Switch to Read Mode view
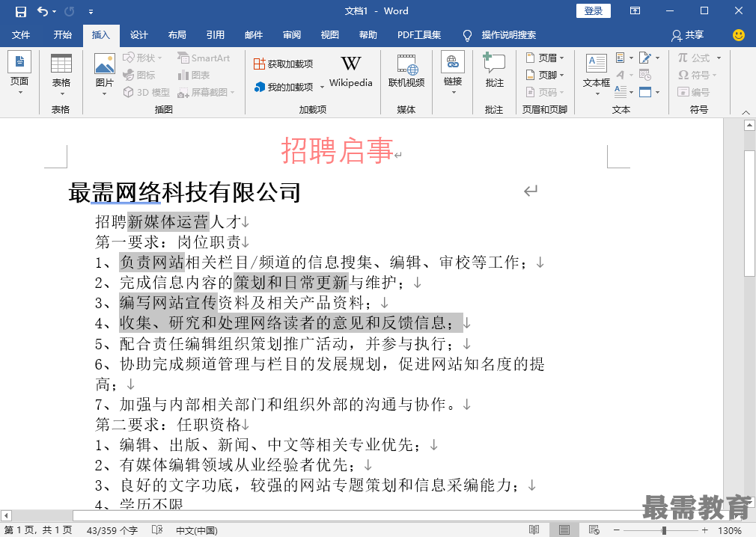 coord(534,530)
